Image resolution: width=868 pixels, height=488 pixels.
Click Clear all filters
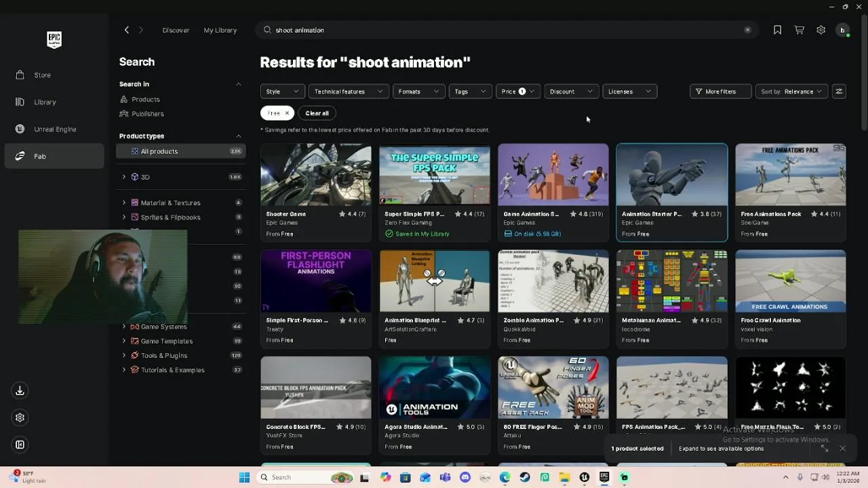click(317, 113)
